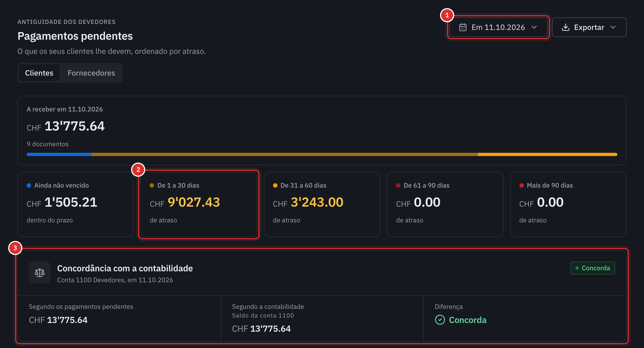Click Concordância com a contabilidade heading
Viewport: 644px width, 348px height.
point(125,268)
